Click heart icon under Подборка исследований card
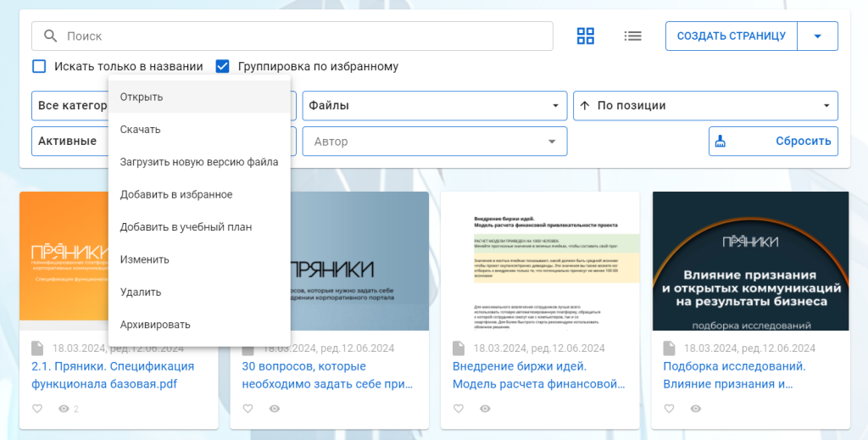Viewport: 868px width, 440px height. pyautogui.click(x=670, y=409)
